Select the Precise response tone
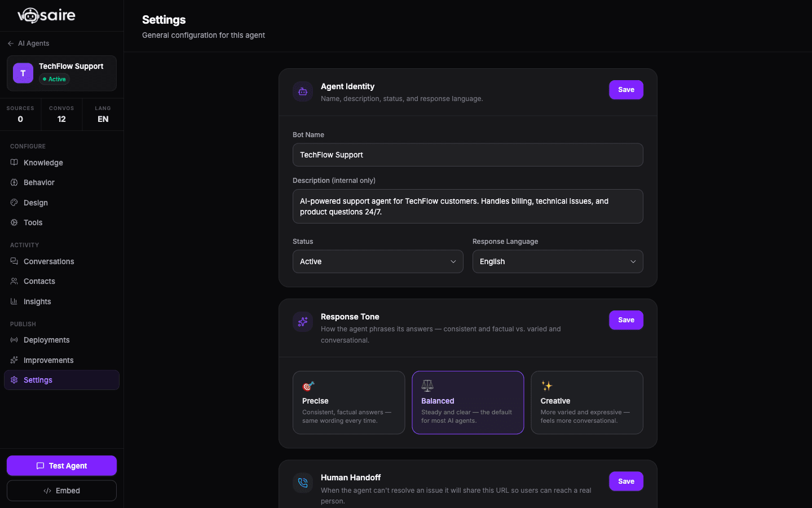Viewport: 812px width, 508px height. tap(349, 402)
